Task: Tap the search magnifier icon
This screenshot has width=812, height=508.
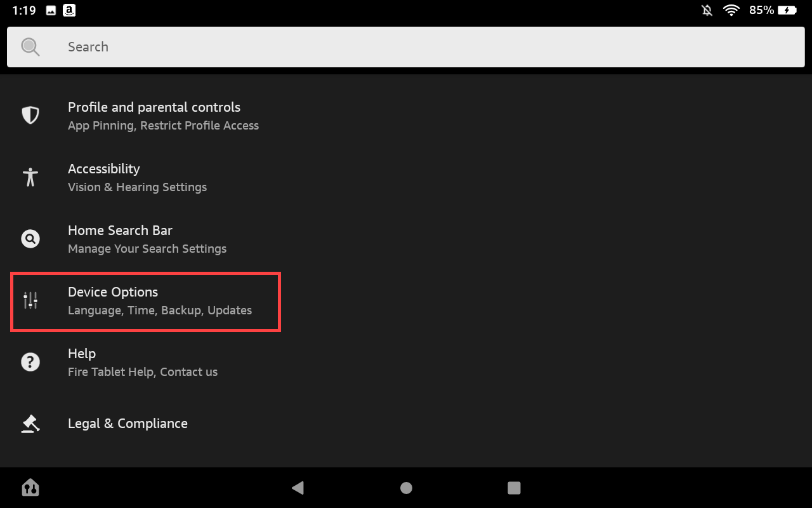Action: [30, 47]
